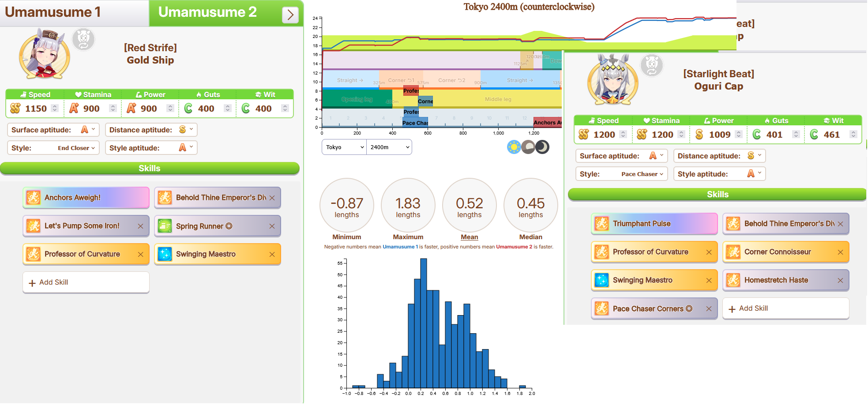
Task: Click the Wit stepper in Gold Ship's stats
Action: pos(285,108)
